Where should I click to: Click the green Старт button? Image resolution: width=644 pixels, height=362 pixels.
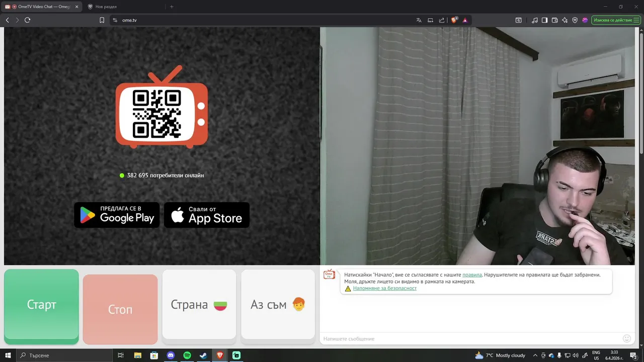(41, 306)
